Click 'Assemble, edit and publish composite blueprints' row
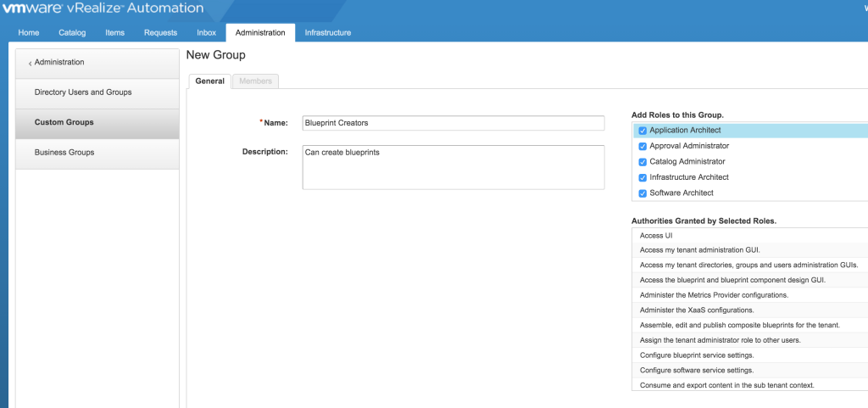Image resolution: width=868 pixels, height=408 pixels. click(x=749, y=325)
